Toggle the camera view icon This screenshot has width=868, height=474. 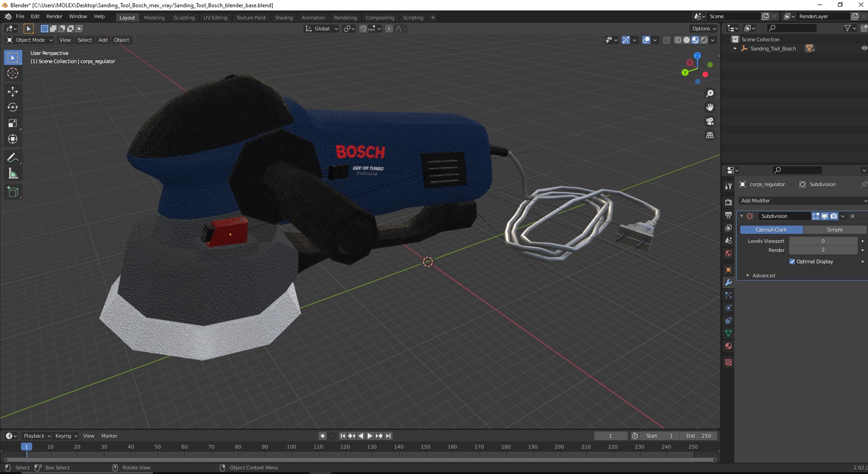(710, 121)
